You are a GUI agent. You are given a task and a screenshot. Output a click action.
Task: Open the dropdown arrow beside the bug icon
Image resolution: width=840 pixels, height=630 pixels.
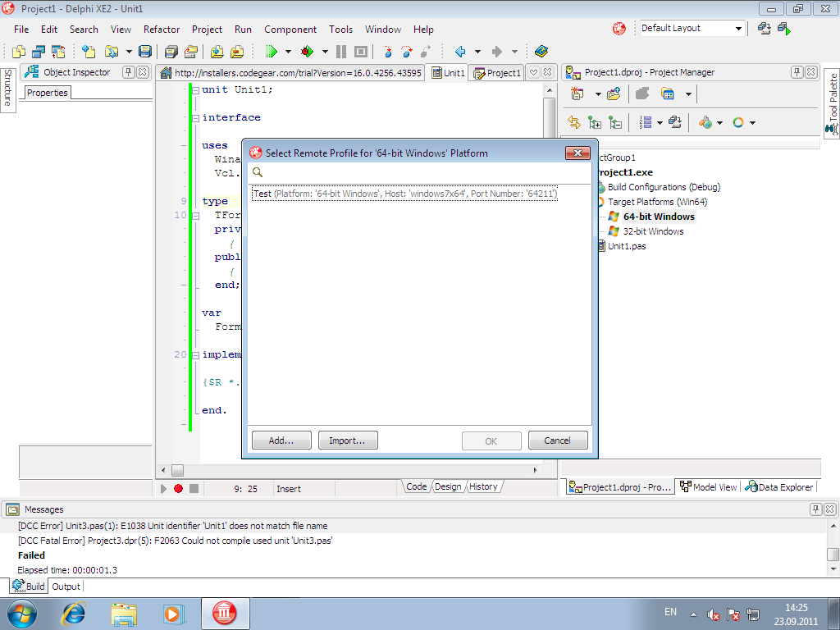click(325, 52)
